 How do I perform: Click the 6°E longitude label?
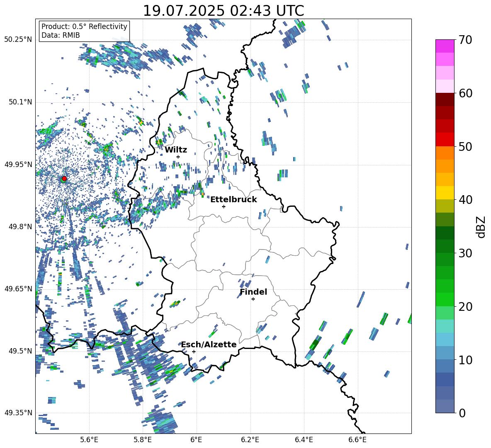click(196, 440)
